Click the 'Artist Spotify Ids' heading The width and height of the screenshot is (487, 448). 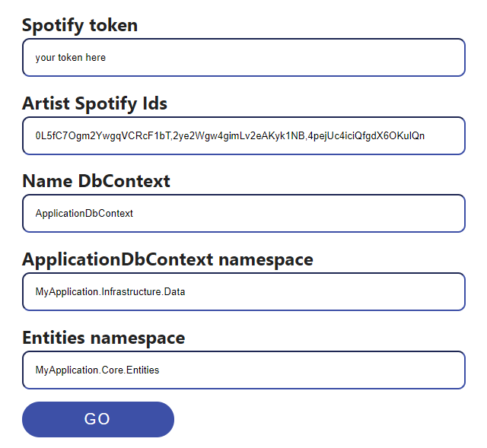pyautogui.click(x=94, y=103)
